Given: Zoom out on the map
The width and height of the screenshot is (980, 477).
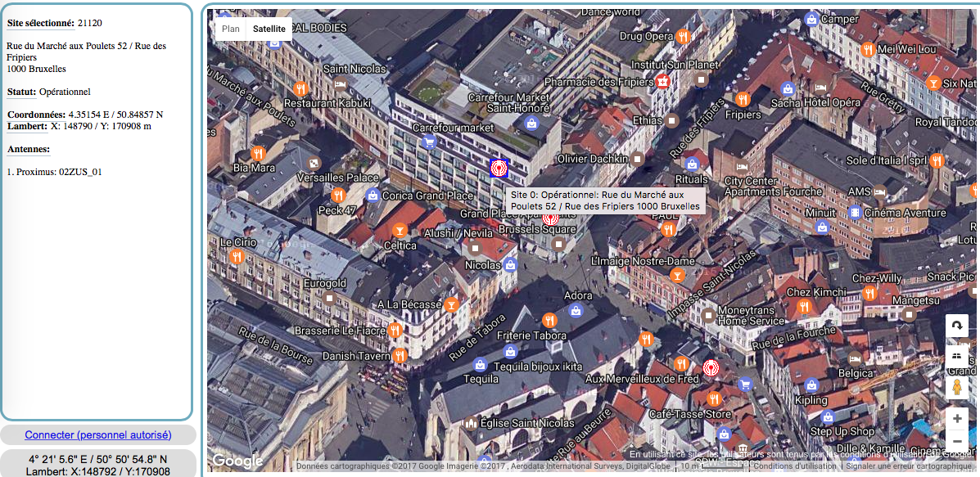Looking at the screenshot, I should click(957, 441).
